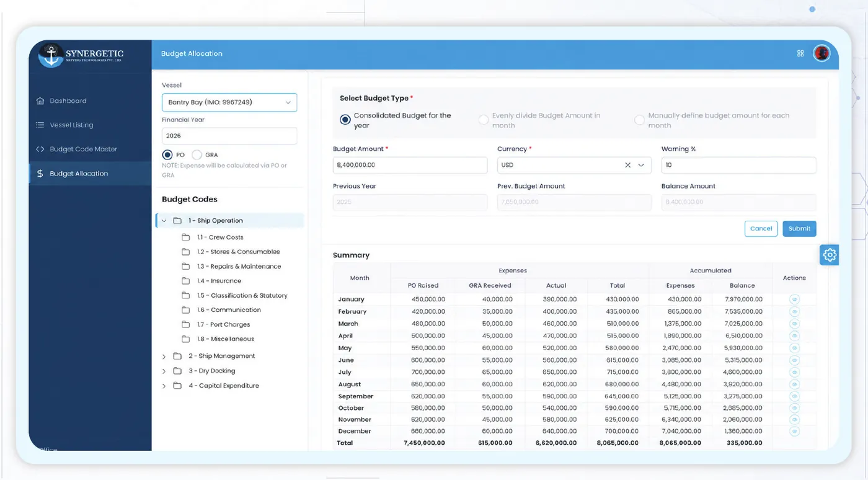The height and width of the screenshot is (480, 868).
Task: Open the apps grid icon in header
Action: click(800, 53)
